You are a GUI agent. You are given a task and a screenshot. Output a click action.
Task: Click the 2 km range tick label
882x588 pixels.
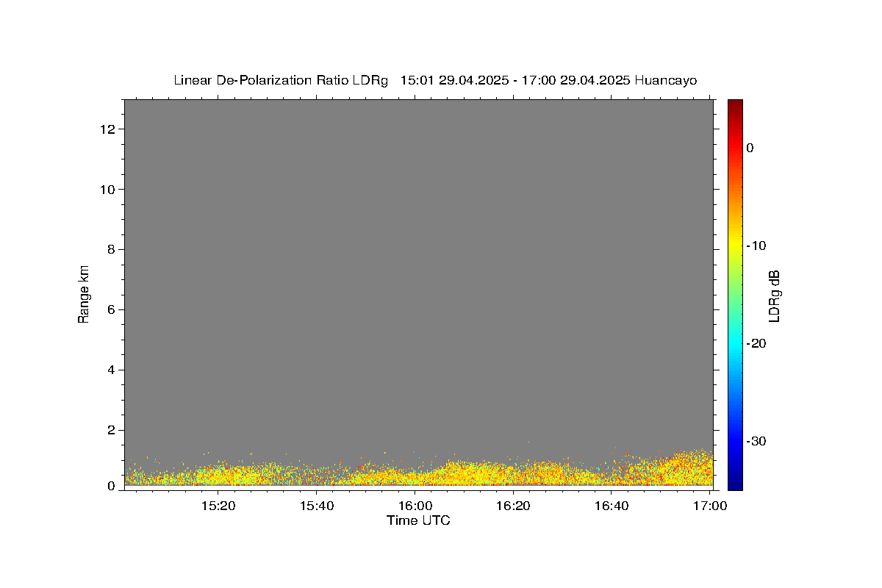pyautogui.click(x=112, y=430)
